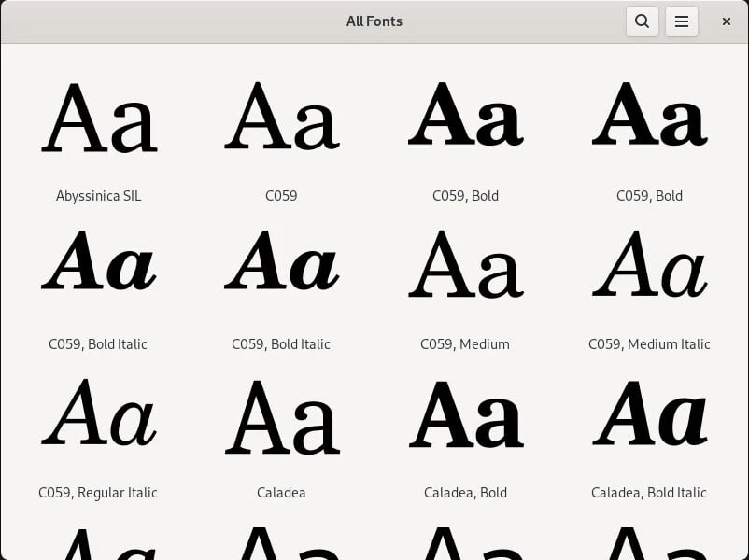Open the cut-off font beneath Caladea, Bold
749x560 pixels.
point(465,543)
